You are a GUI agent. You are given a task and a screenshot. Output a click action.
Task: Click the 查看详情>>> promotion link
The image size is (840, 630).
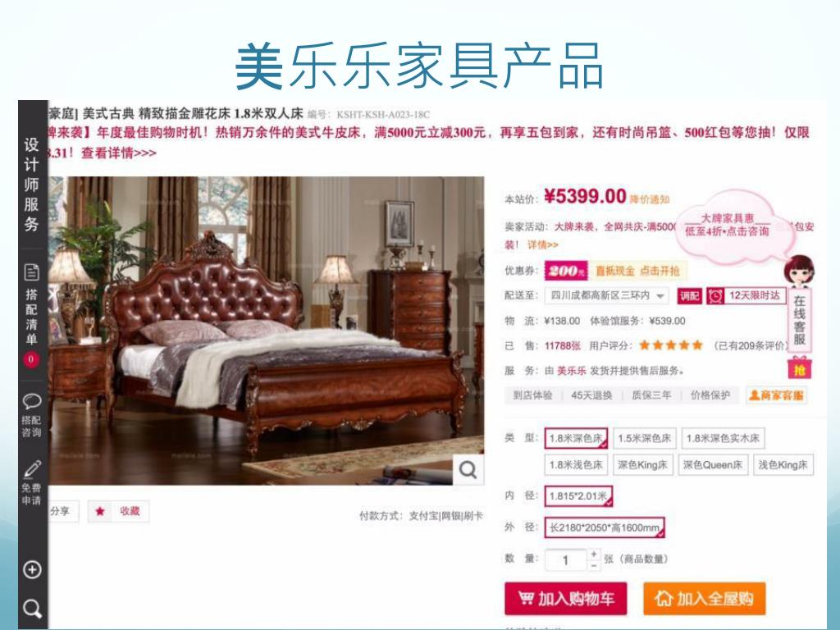pos(119,153)
